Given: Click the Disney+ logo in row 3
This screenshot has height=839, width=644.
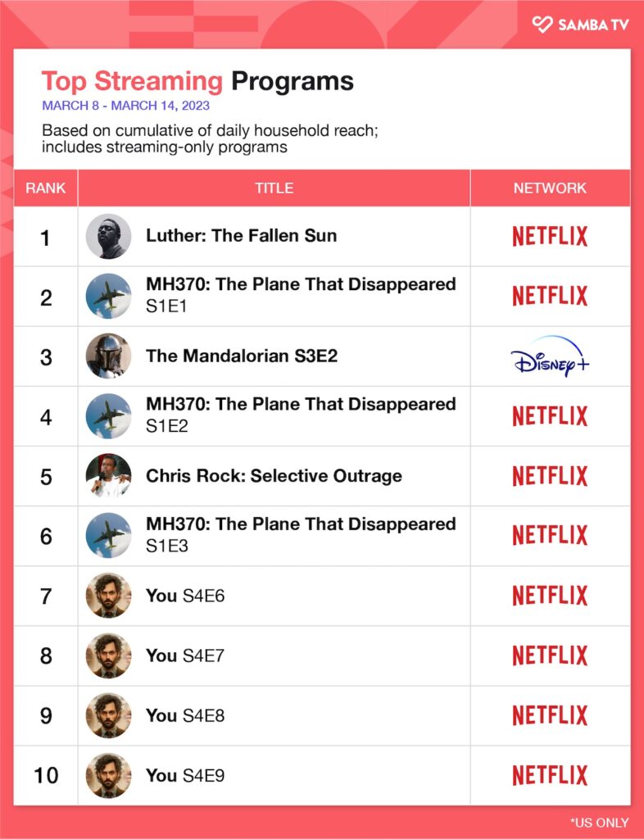Looking at the screenshot, I should coord(550,356).
